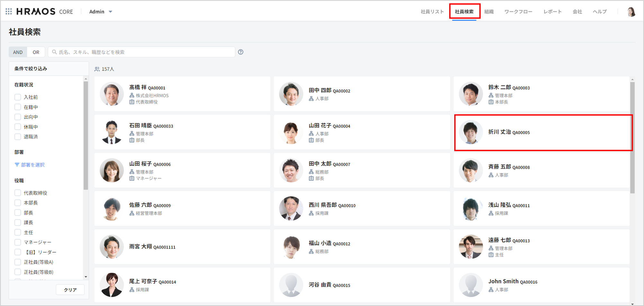Click the department filter icon
Image resolution: width=644 pixels, height=306 pixels.
point(17,165)
